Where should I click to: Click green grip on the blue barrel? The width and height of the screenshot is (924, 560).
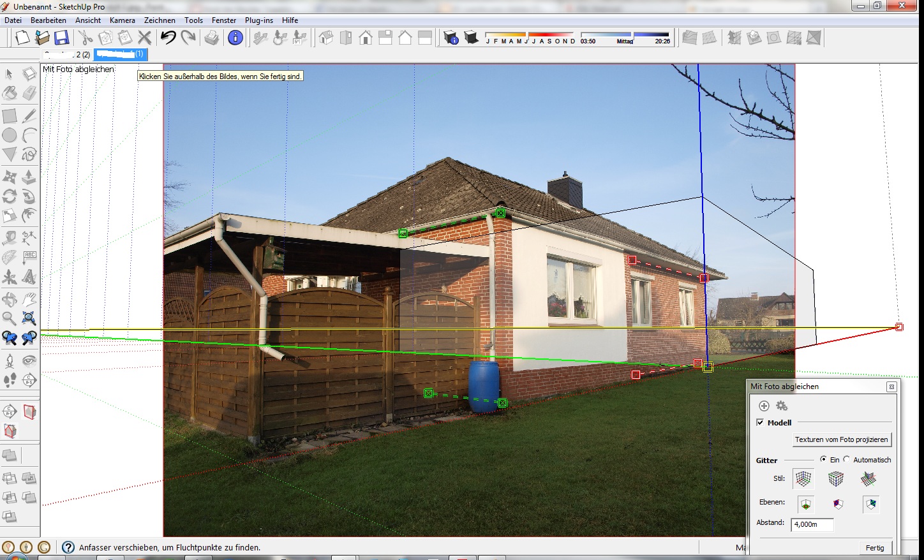(503, 402)
